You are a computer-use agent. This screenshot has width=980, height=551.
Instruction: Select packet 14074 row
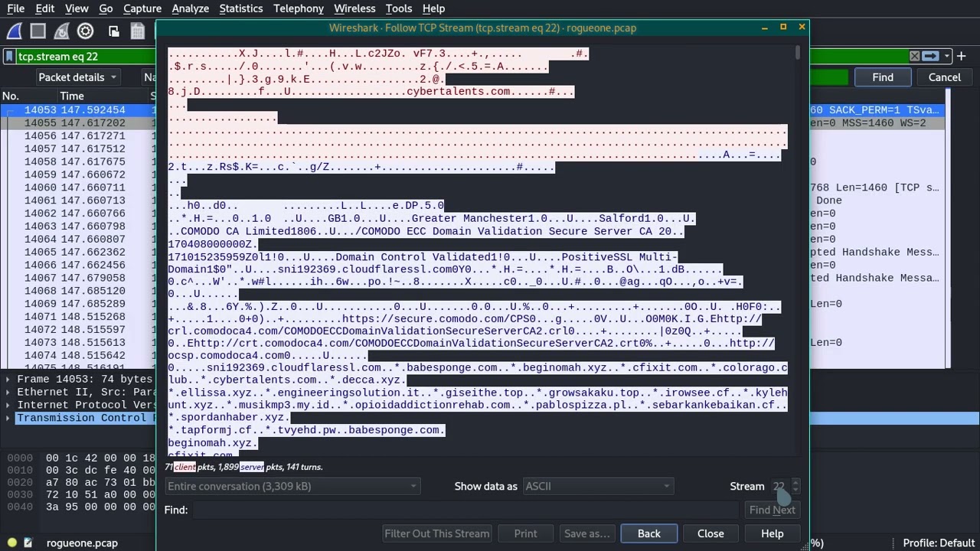click(78, 356)
